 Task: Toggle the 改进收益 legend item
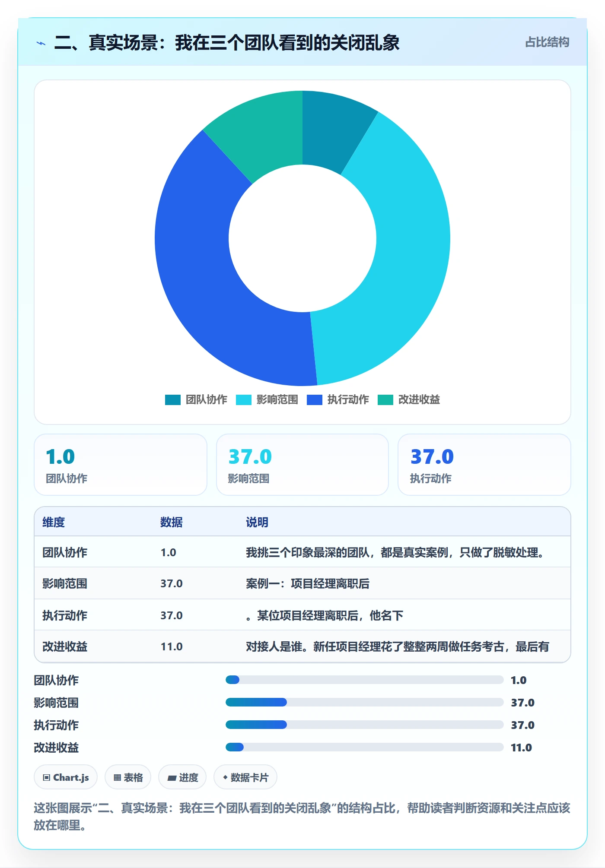pyautogui.click(x=409, y=400)
